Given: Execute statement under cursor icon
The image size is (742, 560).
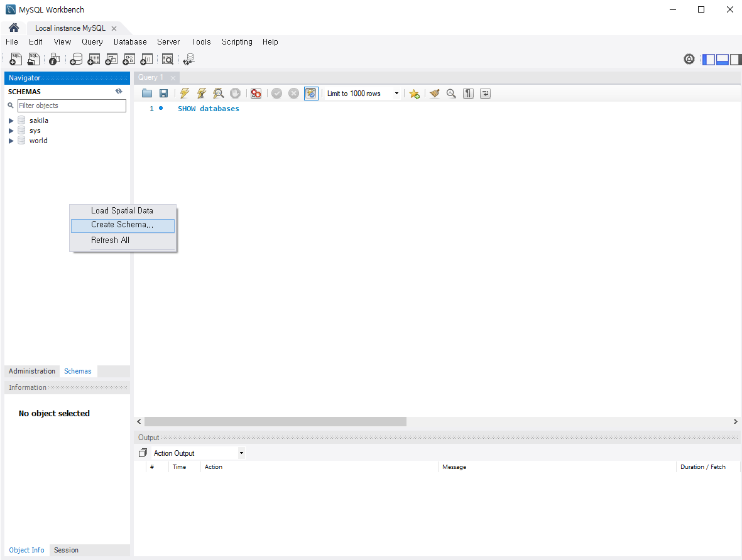Looking at the screenshot, I should click(202, 93).
